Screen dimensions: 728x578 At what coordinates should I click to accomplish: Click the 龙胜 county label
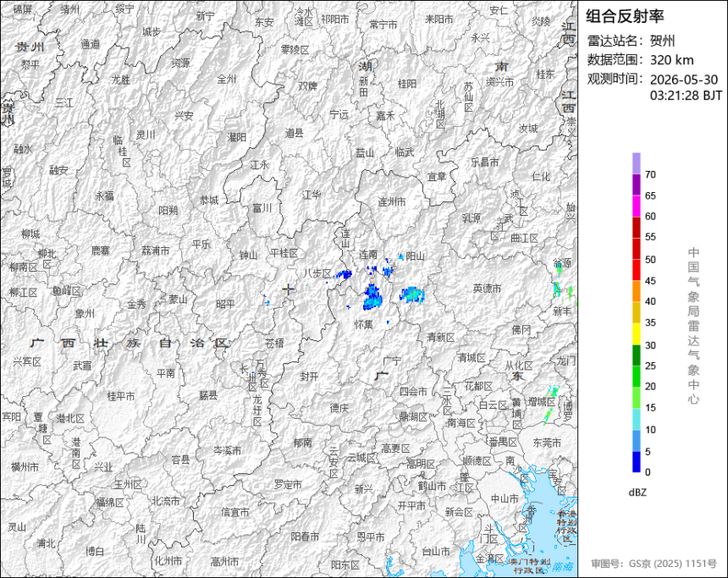121,80
